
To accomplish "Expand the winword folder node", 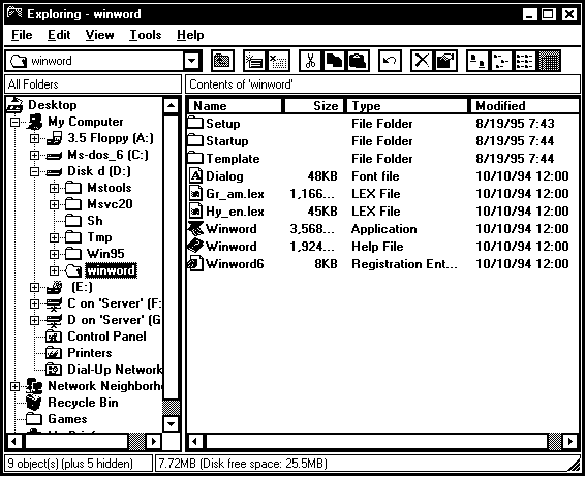I will (54, 271).
